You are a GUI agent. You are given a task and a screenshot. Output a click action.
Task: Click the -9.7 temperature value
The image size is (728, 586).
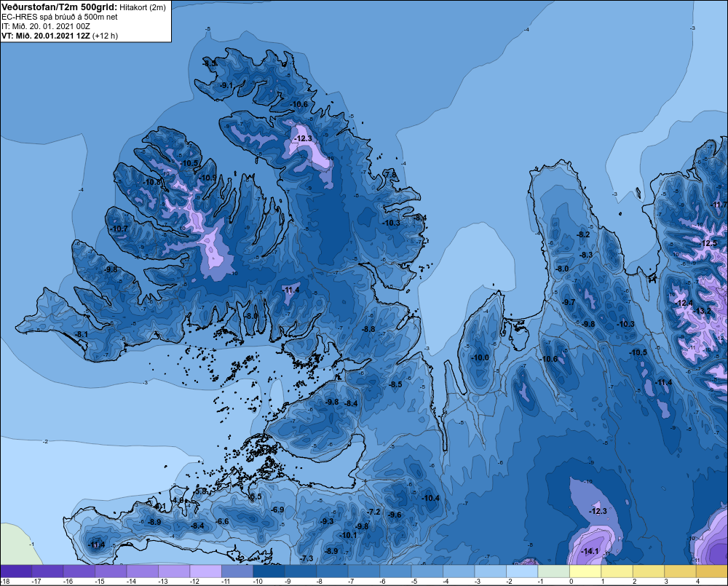569,302
